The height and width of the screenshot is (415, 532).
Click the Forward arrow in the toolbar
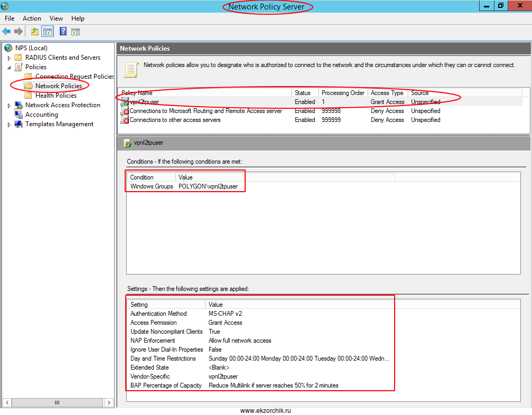(18, 32)
